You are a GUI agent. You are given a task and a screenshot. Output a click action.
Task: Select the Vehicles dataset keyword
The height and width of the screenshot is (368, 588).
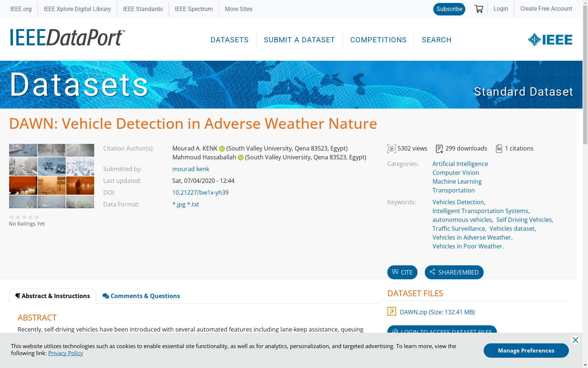[x=512, y=229]
